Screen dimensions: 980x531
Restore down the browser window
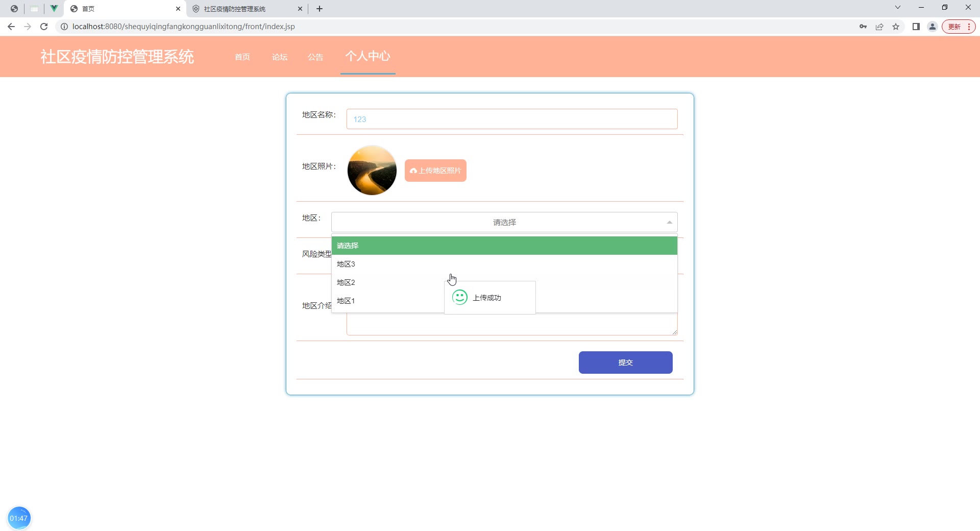[x=945, y=7]
